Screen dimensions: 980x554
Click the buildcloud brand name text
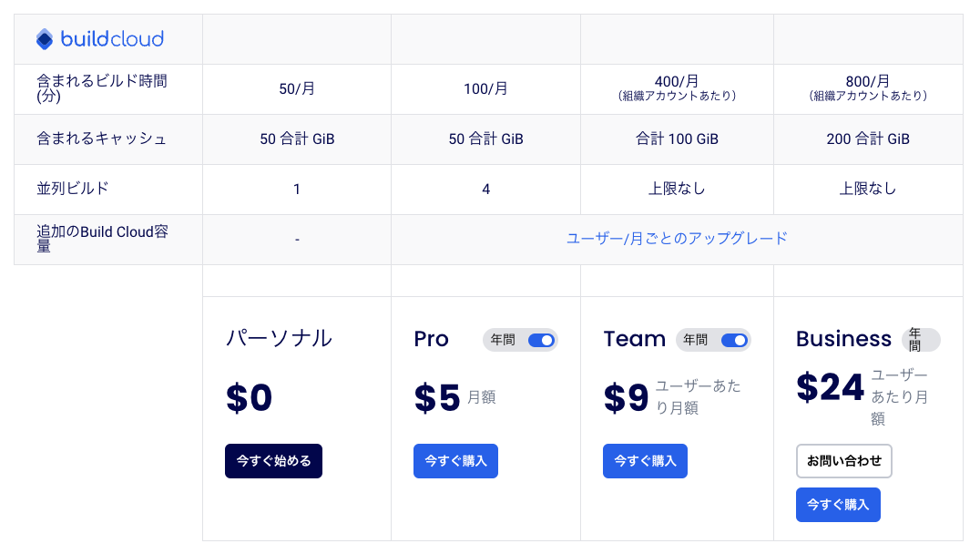point(112,39)
